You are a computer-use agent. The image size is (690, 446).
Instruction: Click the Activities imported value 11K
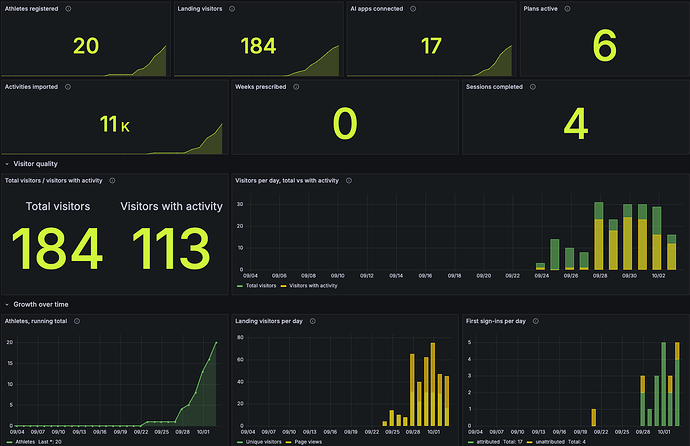point(115,124)
